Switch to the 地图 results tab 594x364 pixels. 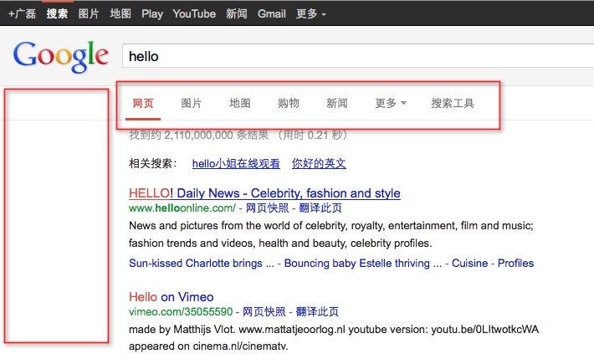(x=240, y=103)
